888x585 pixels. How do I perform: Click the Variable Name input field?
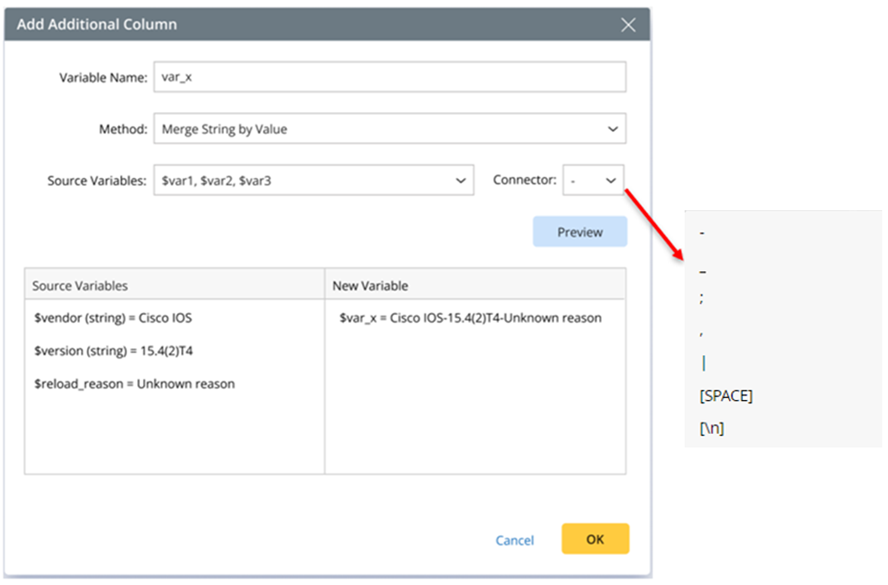389,77
